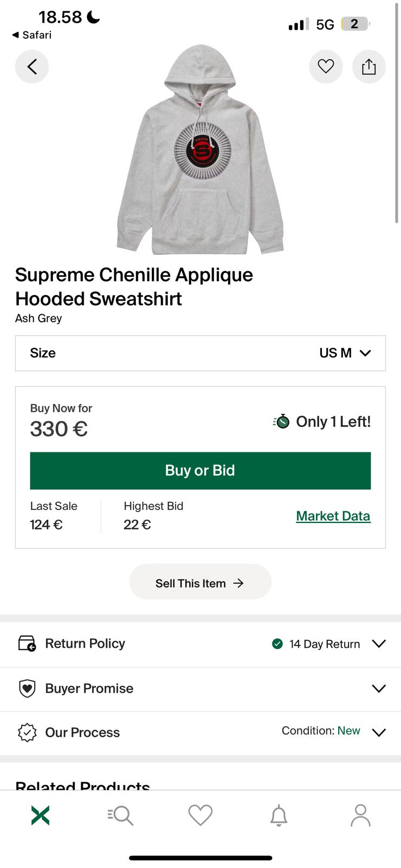Open the search tab in bottom bar
The height and width of the screenshot is (868, 401).
tap(120, 815)
